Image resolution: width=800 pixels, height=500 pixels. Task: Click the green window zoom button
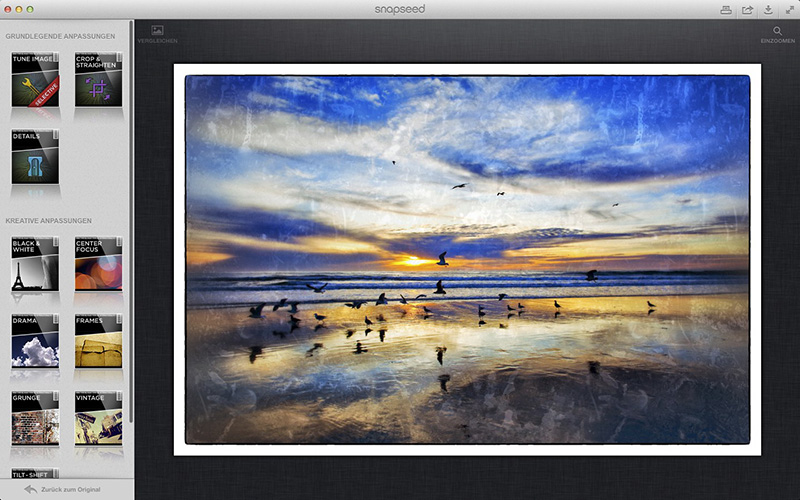pyautogui.click(x=30, y=9)
